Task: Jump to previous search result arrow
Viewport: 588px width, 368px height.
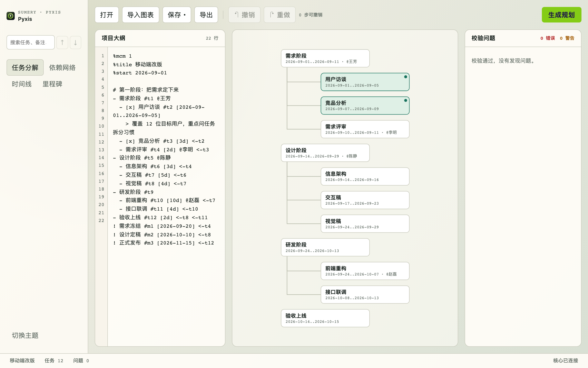Action: pyautogui.click(x=62, y=42)
